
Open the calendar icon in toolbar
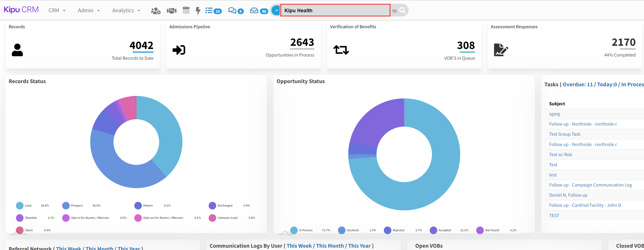coord(186,10)
